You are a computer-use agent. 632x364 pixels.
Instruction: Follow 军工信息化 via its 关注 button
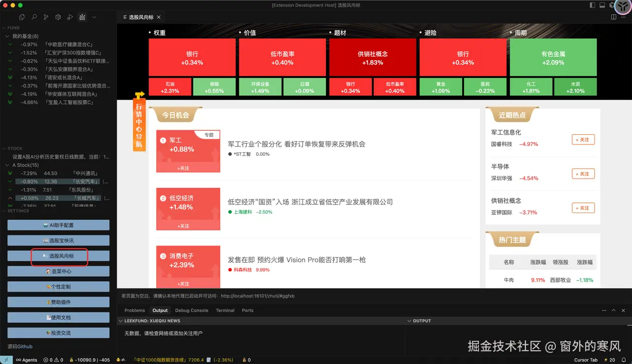pos(583,140)
